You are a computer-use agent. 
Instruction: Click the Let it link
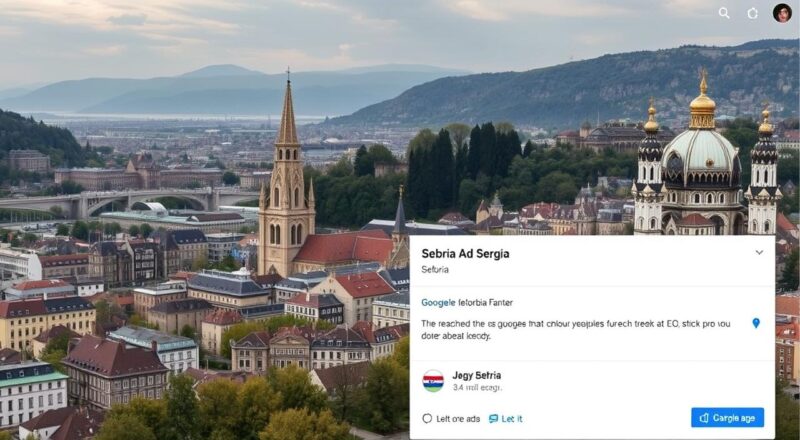(512, 418)
